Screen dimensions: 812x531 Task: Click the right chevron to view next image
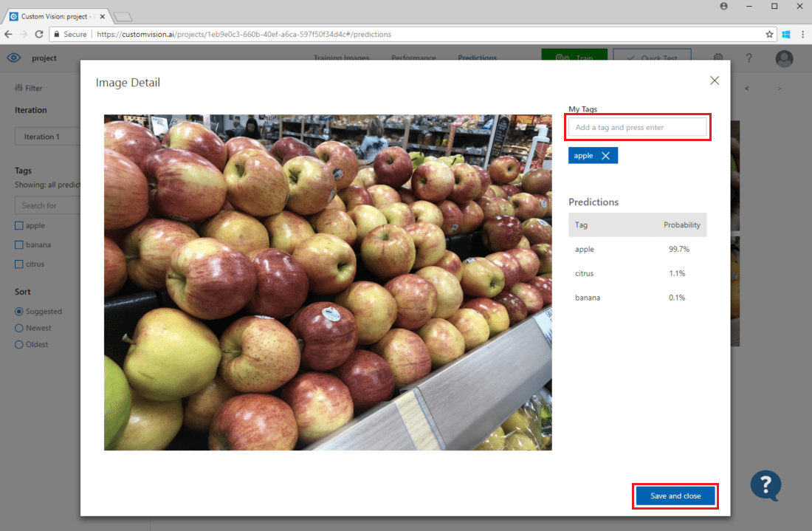[779, 88]
